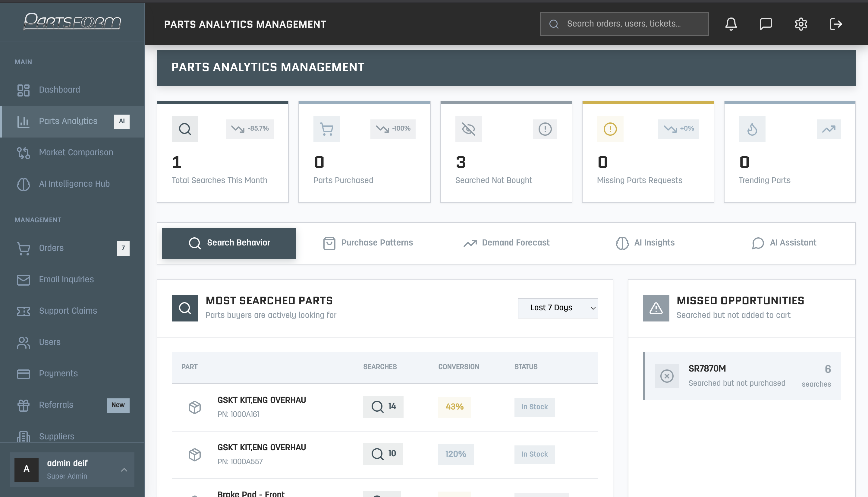
Task: Open the Last 7 Days dropdown
Action: coord(558,308)
